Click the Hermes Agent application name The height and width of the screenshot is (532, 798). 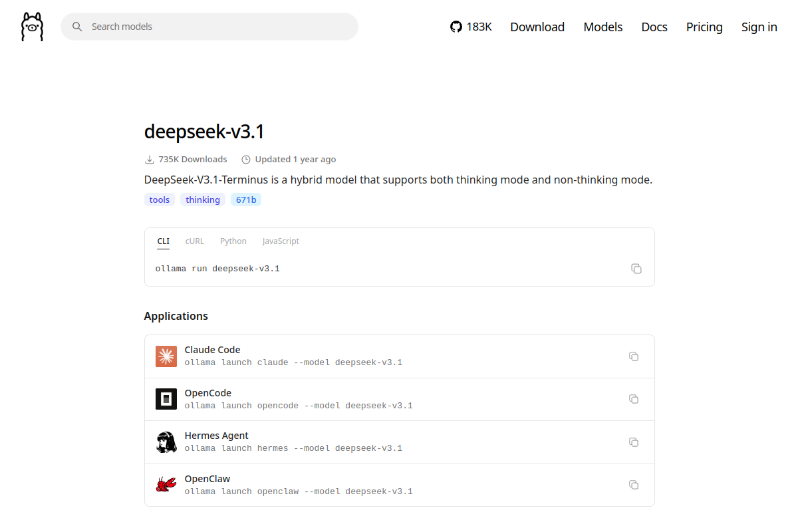217,436
